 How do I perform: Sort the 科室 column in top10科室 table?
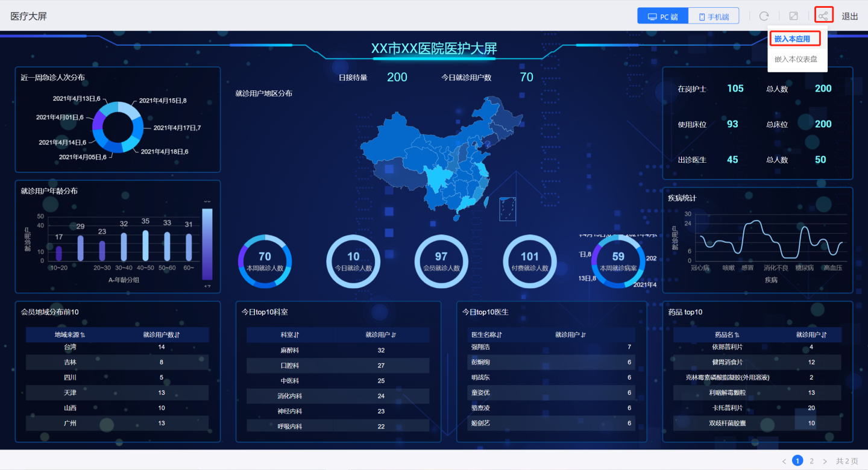tap(297, 335)
